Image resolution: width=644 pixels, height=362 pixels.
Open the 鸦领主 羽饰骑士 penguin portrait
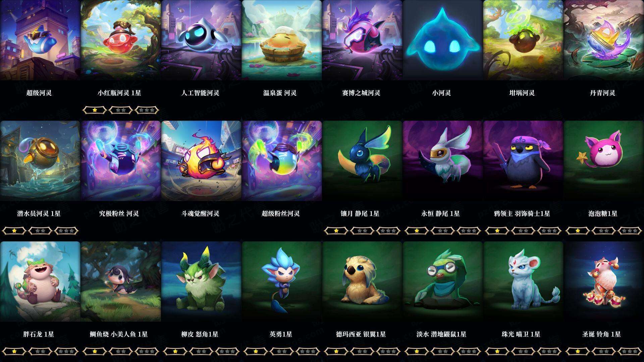[523, 161]
